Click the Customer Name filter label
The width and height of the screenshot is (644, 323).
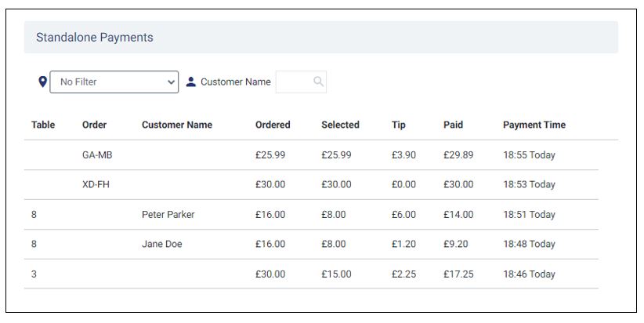click(236, 82)
